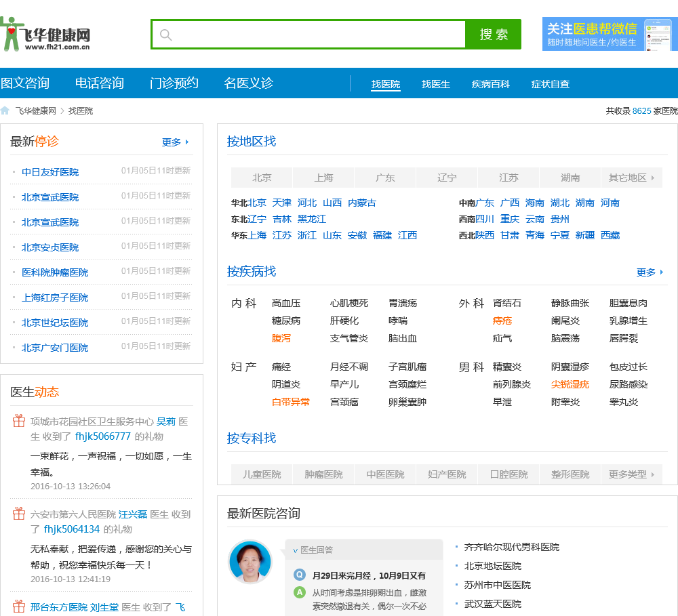Screen dimensions: 678x616
Task: Click the gift icon beside 项城市花园社区 entry
Action: (x=19, y=421)
